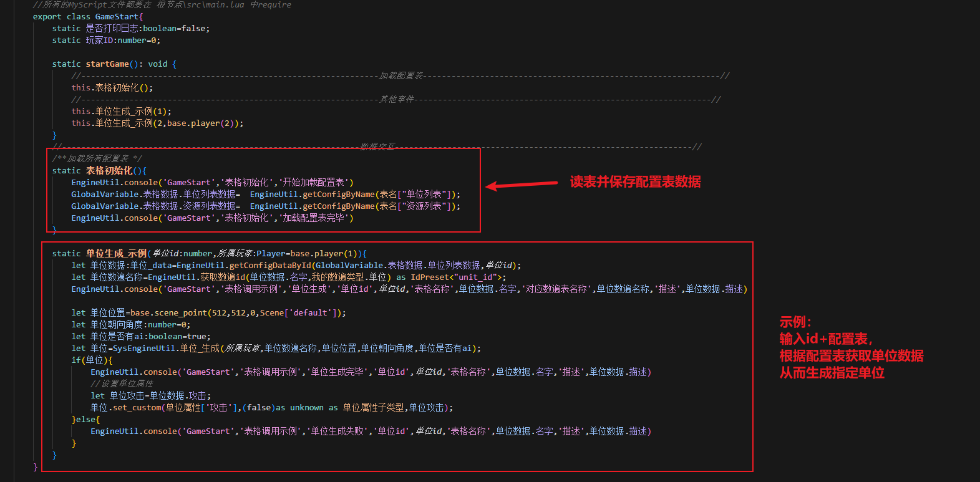Click the '对应数遍表名称' string

[x=556, y=289]
